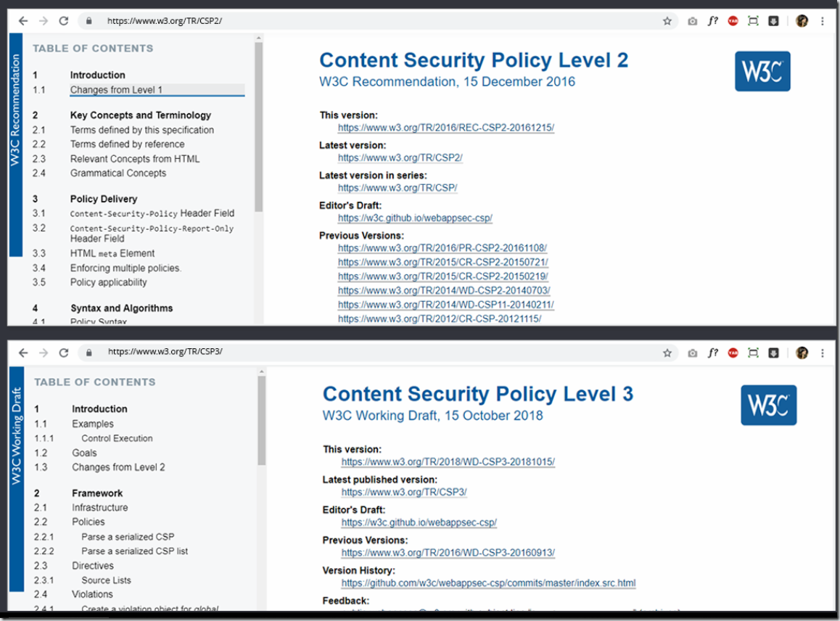Screen dimensions: 840x621
Task: Jump to Key Concepts and Terminology section
Action: (140, 115)
